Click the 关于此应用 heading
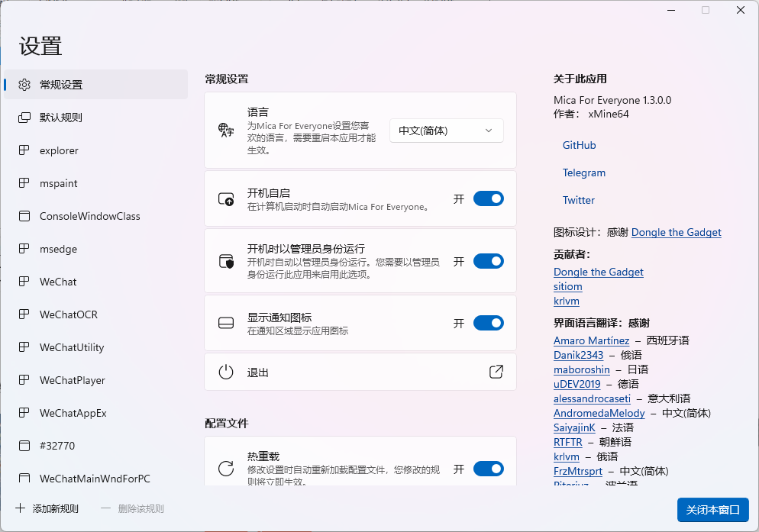Image resolution: width=759 pixels, height=532 pixels. point(580,79)
